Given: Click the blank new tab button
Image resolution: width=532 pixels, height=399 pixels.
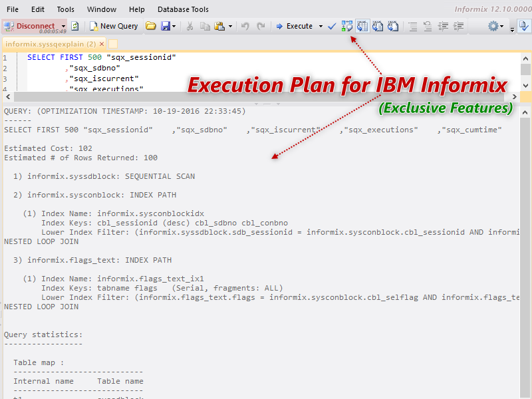Looking at the screenshot, I should [x=113, y=44].
